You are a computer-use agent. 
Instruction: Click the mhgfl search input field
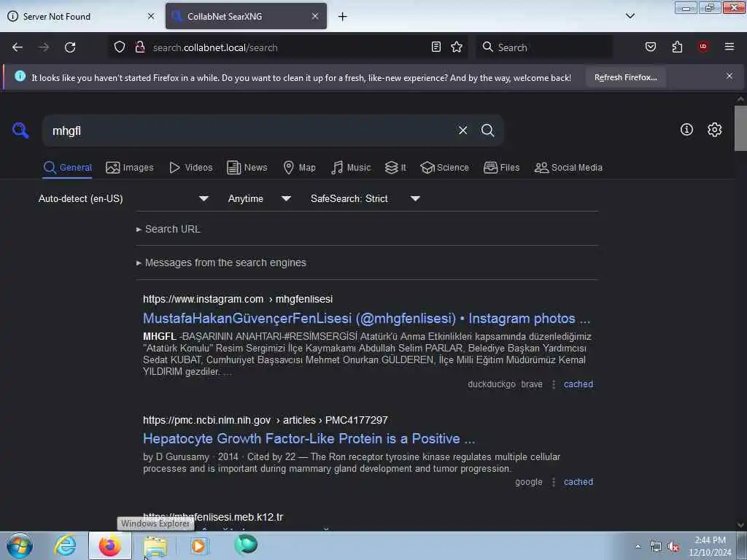point(248,131)
